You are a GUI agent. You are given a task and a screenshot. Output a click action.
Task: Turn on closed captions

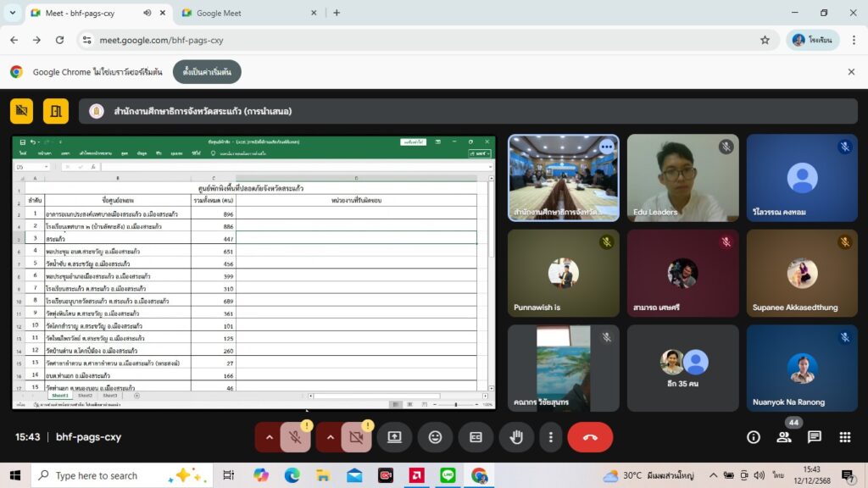(x=476, y=437)
